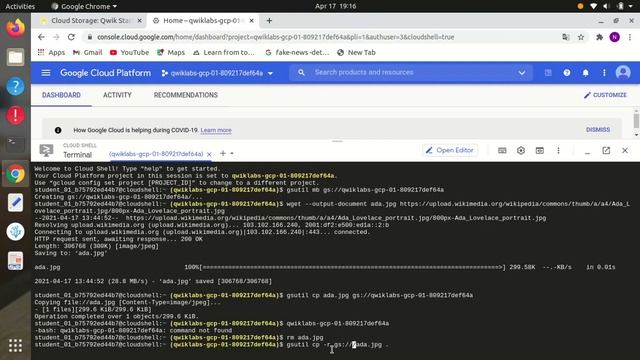Expand the search bar dropdown chevron

(522, 73)
